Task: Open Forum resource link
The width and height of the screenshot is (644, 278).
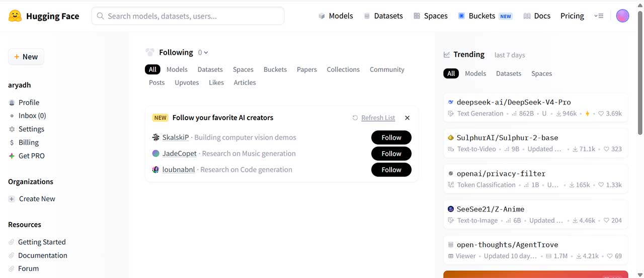Action: click(24, 268)
